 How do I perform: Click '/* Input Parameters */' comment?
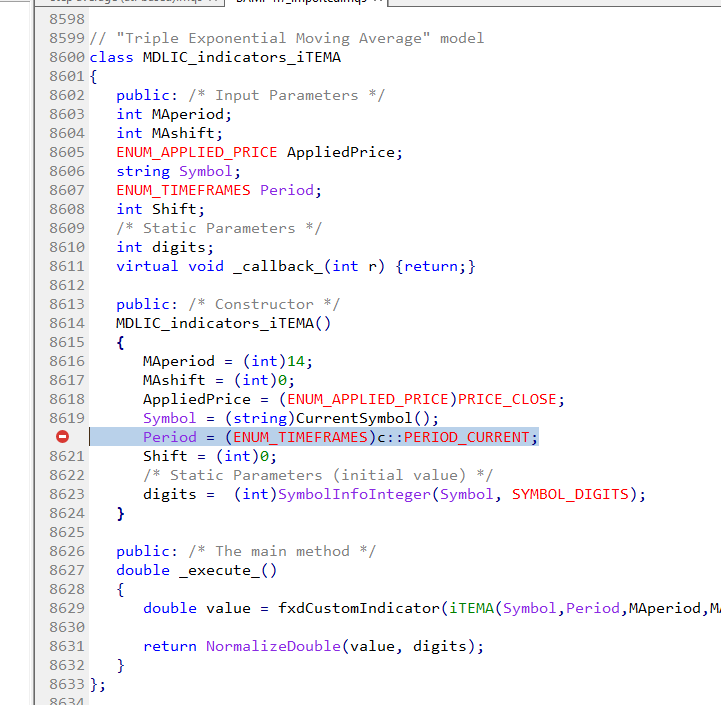point(286,95)
